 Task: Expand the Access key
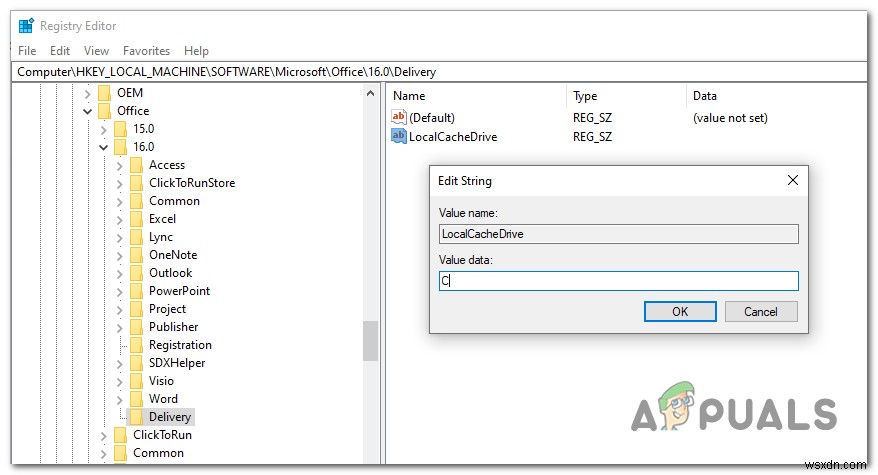click(119, 165)
